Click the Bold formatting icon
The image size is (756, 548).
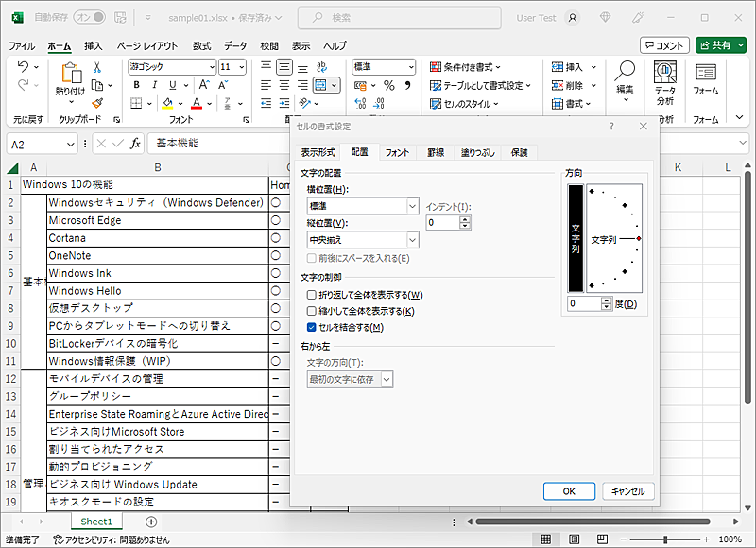tap(137, 85)
